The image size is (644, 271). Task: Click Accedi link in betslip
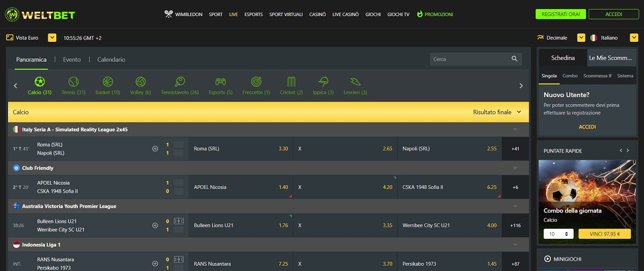pyautogui.click(x=587, y=127)
